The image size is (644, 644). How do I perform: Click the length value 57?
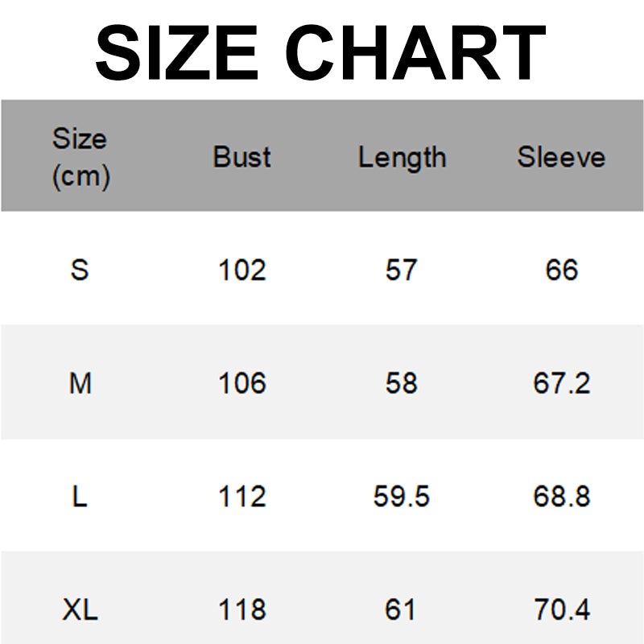pyautogui.click(x=401, y=270)
